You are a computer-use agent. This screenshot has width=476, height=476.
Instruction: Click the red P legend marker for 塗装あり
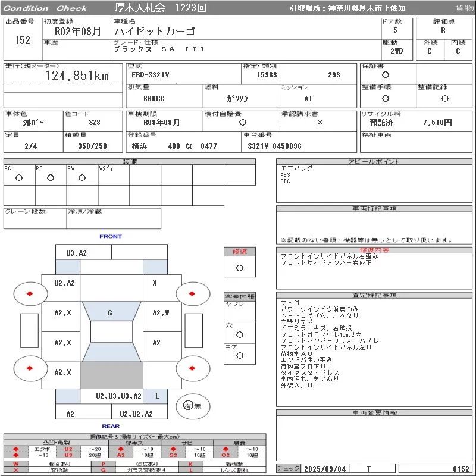(103, 464)
